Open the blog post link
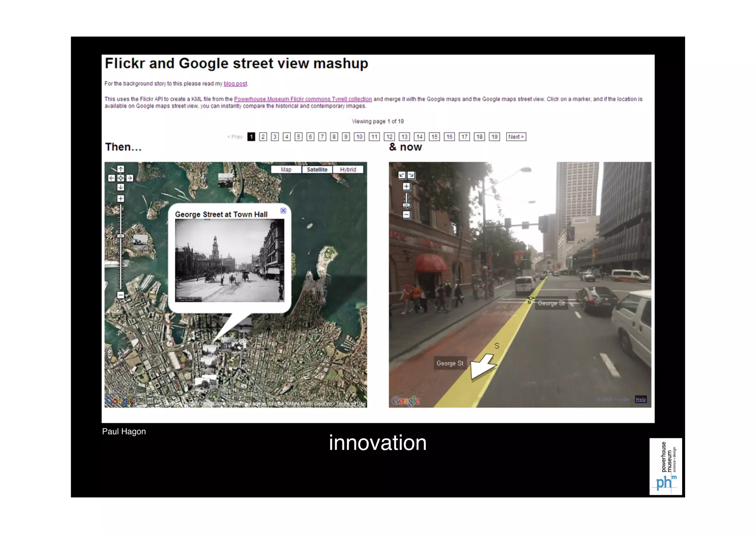 235,84
